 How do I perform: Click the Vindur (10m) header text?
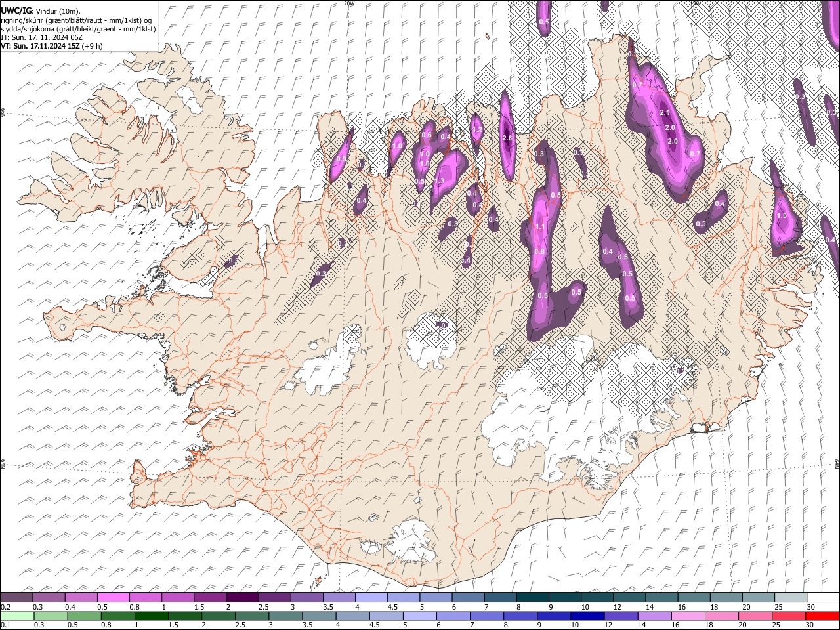pyautogui.click(x=56, y=10)
